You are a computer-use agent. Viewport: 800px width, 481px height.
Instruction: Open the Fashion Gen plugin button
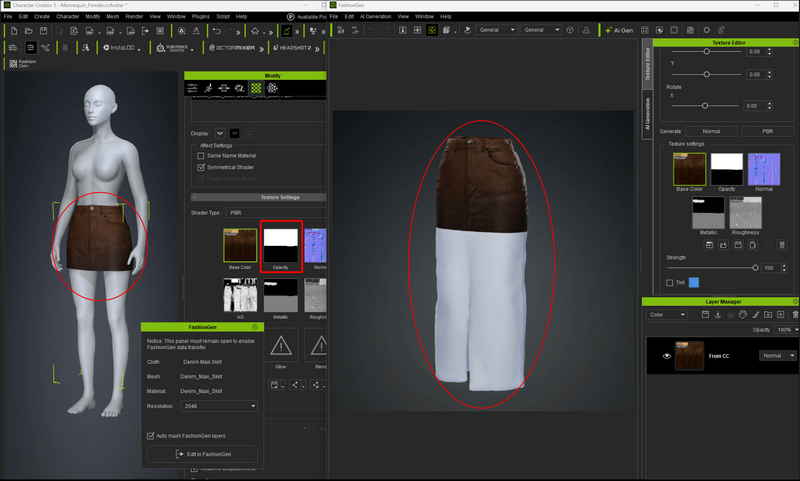pyautogui.click(x=22, y=63)
